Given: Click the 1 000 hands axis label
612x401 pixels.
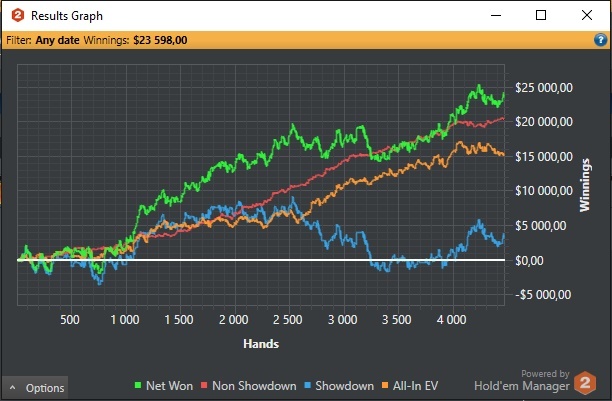Looking at the screenshot, I should coord(125,320).
